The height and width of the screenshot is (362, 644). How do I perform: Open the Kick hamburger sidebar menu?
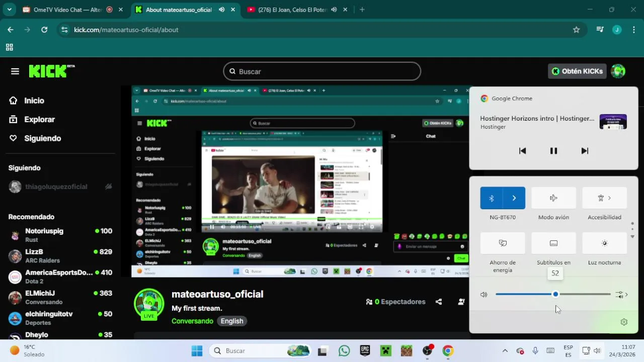(15, 71)
